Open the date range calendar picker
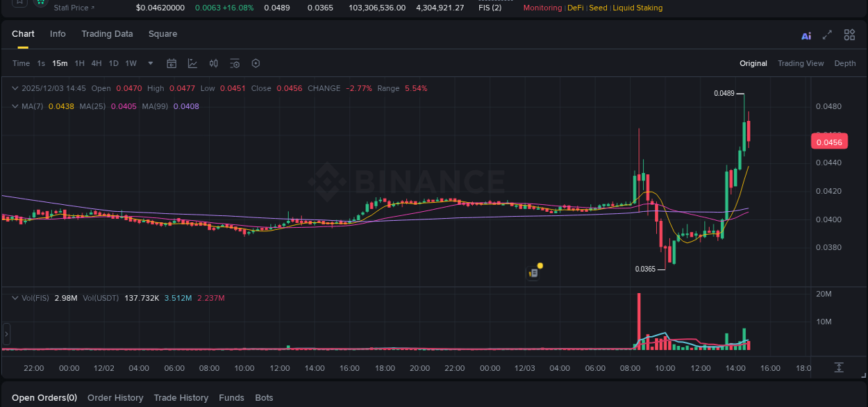The width and height of the screenshot is (868, 407). pos(172,63)
